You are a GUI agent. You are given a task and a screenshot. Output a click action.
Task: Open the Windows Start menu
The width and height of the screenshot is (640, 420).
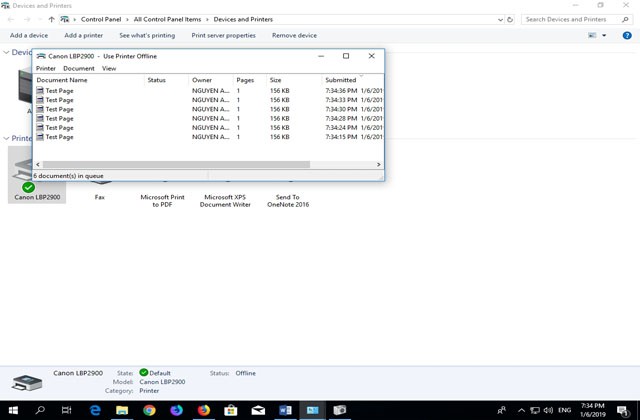coord(13,410)
